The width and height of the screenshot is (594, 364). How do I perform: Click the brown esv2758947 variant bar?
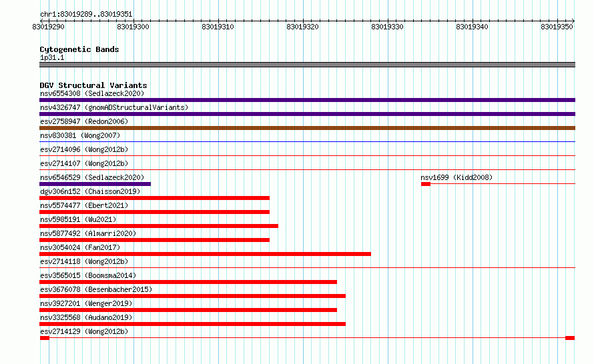307,128
